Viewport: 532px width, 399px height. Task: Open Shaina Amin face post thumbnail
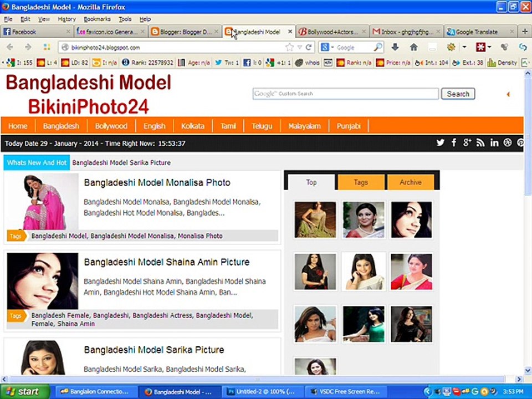point(43,281)
